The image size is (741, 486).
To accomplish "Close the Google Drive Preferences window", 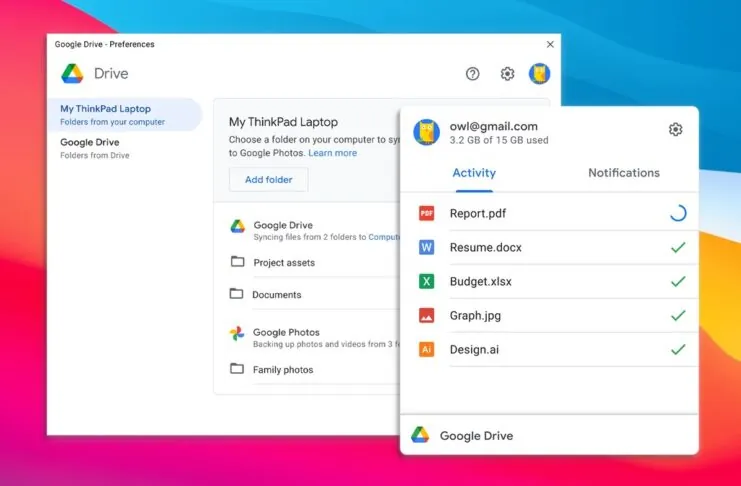I will (x=550, y=44).
